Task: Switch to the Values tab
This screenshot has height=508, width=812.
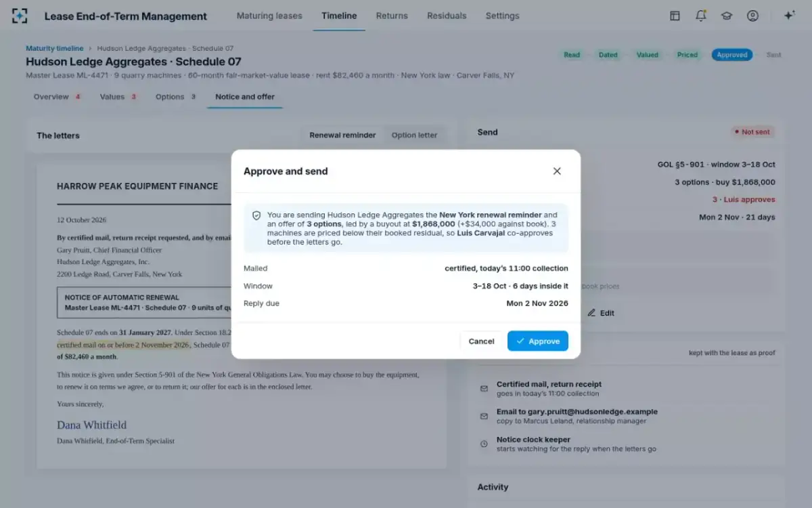Action: tap(118, 97)
